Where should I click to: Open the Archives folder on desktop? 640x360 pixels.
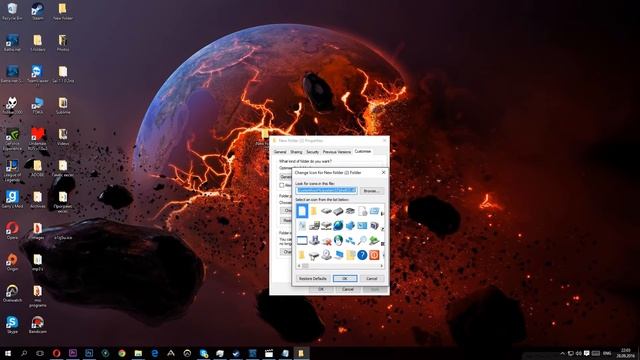pyautogui.click(x=38, y=199)
